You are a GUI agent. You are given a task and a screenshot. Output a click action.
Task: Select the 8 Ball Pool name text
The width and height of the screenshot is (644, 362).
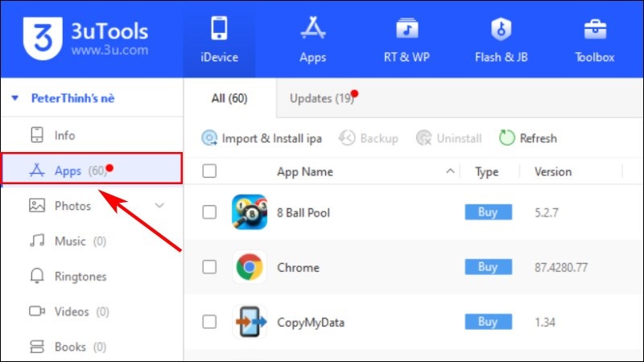coord(303,212)
